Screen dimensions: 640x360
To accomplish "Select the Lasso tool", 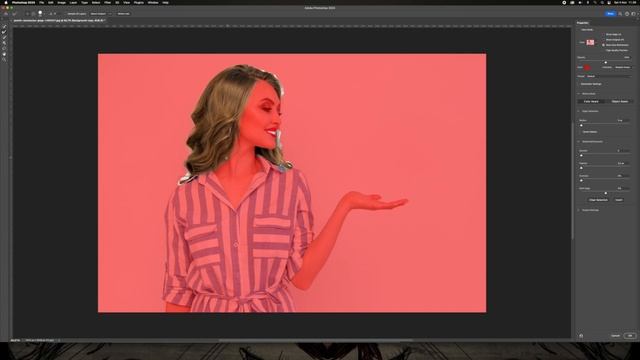I will pos(4,48).
